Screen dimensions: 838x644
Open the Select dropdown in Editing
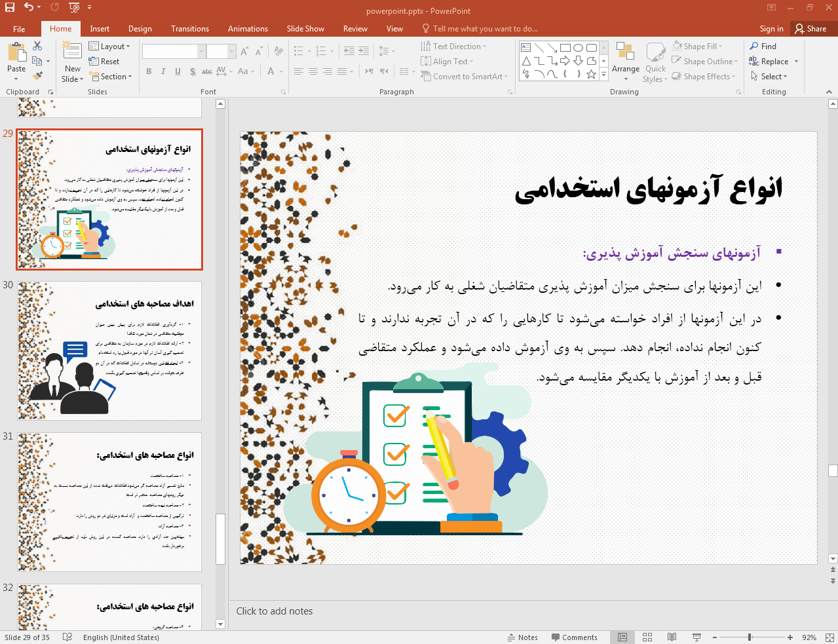coord(769,76)
